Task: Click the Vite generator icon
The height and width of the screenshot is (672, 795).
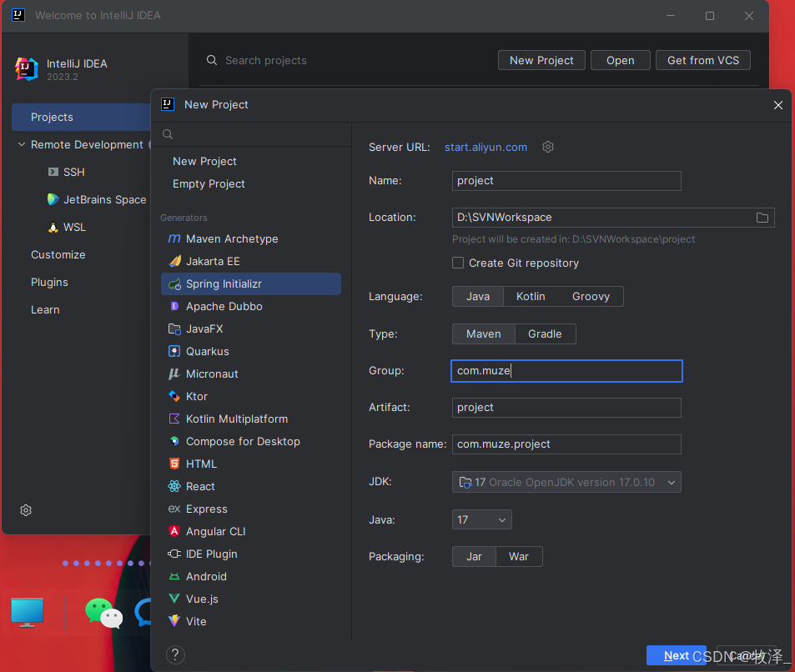Action: tap(174, 621)
